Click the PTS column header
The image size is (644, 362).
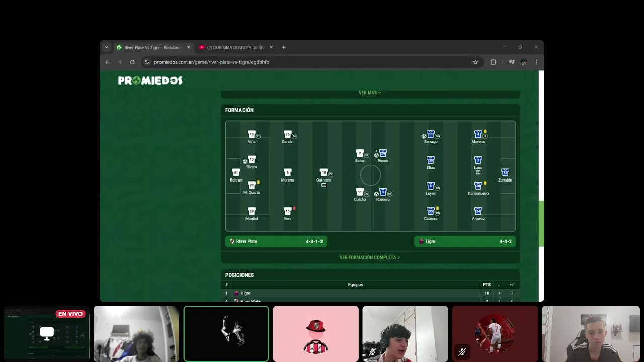click(x=487, y=285)
